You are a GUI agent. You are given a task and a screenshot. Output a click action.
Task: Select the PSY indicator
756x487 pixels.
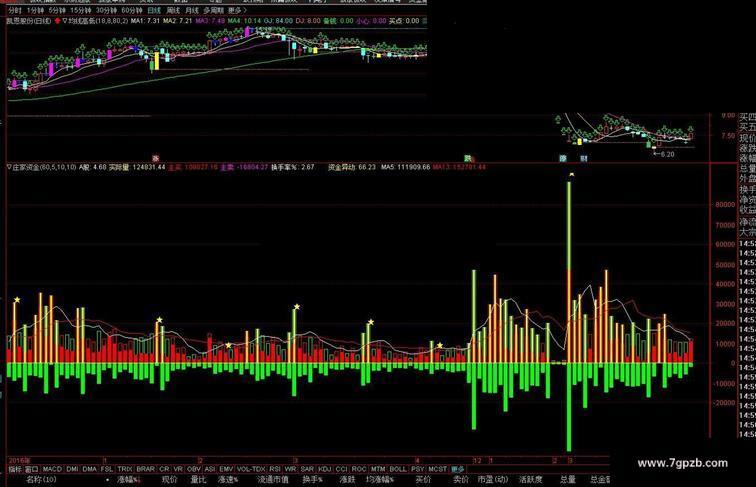click(418, 469)
